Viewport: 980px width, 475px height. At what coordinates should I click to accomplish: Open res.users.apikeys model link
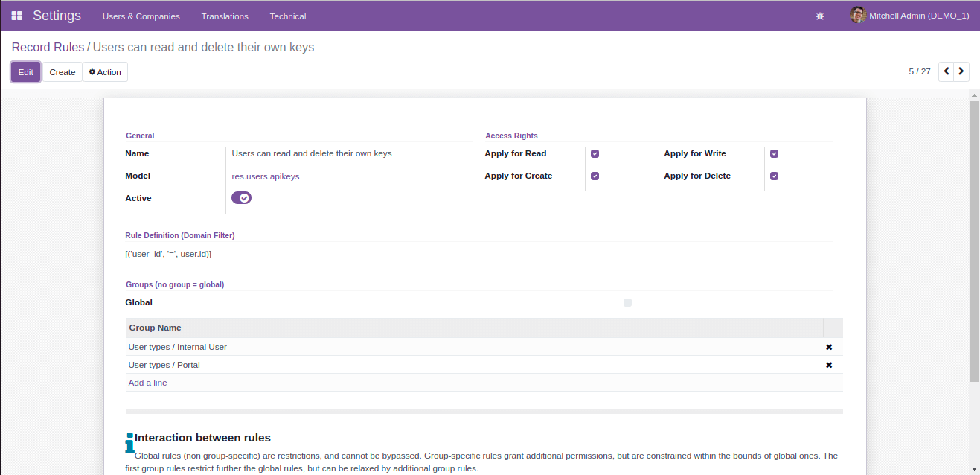pyautogui.click(x=266, y=176)
